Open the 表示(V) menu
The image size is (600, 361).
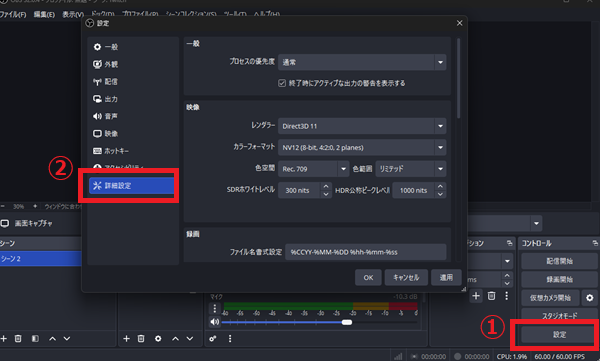tap(73, 15)
